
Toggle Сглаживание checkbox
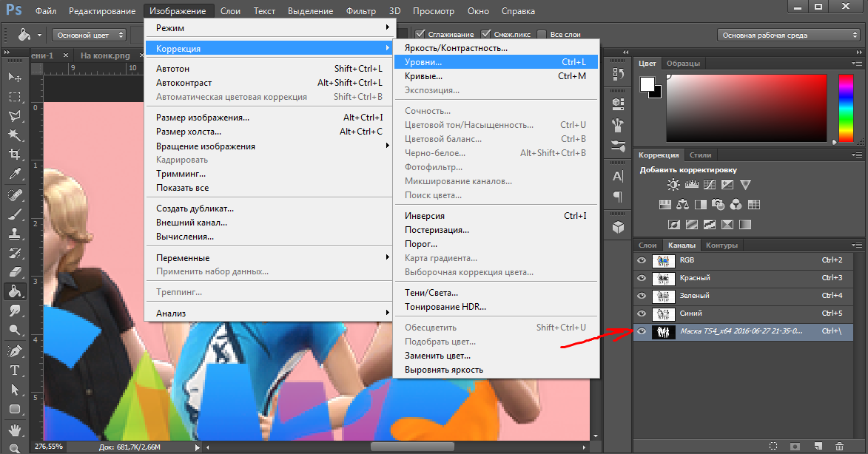pos(420,34)
